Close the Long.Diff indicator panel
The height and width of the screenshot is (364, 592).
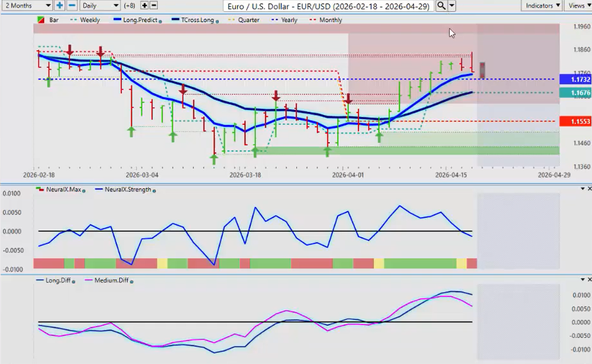coord(590,280)
